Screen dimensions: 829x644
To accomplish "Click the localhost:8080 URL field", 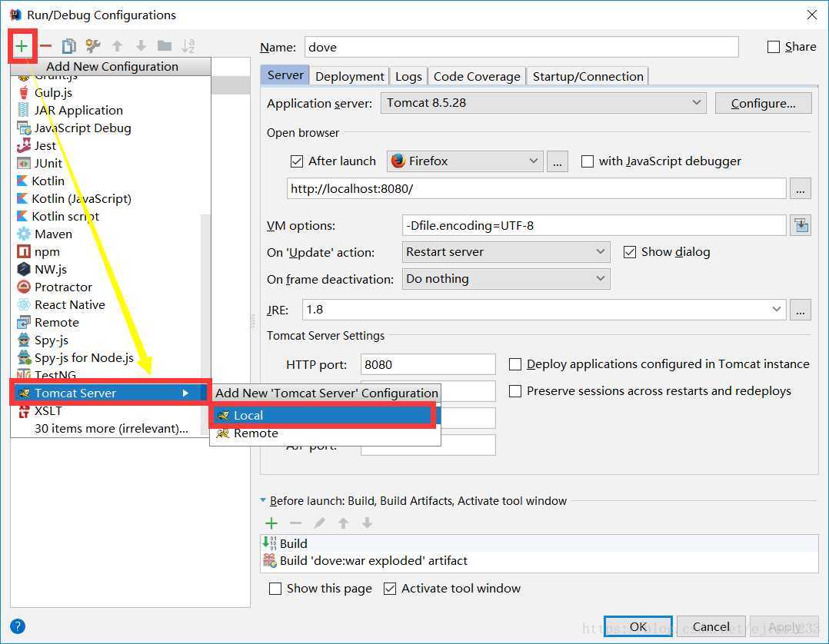I will pyautogui.click(x=536, y=188).
